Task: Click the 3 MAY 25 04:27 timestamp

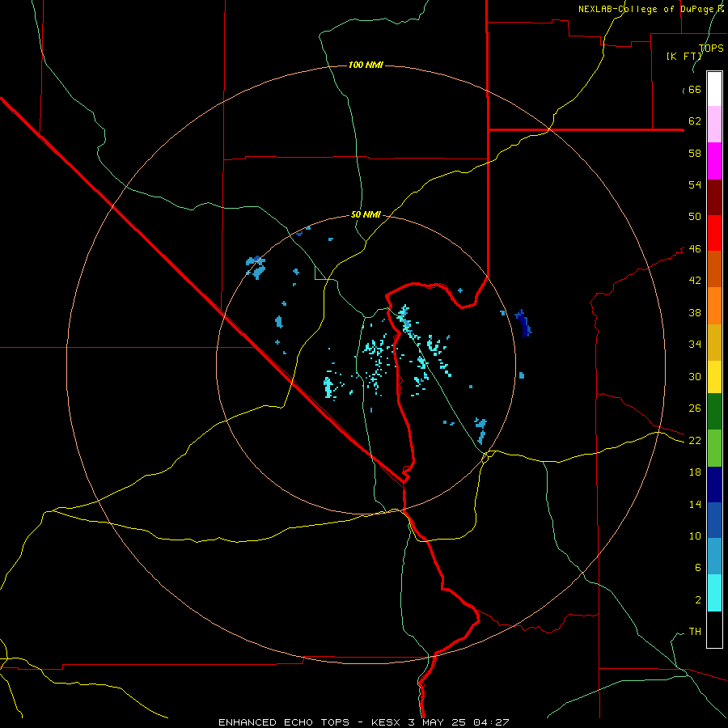Action: pos(459,722)
